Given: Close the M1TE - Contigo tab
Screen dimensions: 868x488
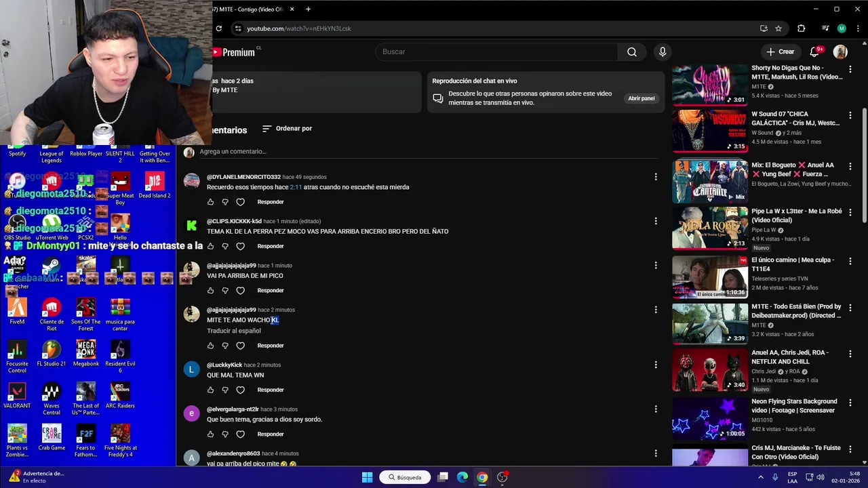Looking at the screenshot, I should click(292, 9).
